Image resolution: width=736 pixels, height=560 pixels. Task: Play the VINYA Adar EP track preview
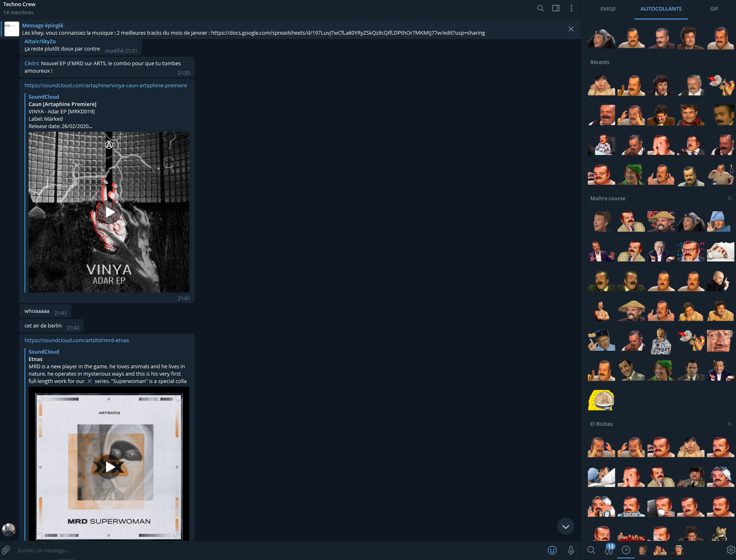point(109,212)
